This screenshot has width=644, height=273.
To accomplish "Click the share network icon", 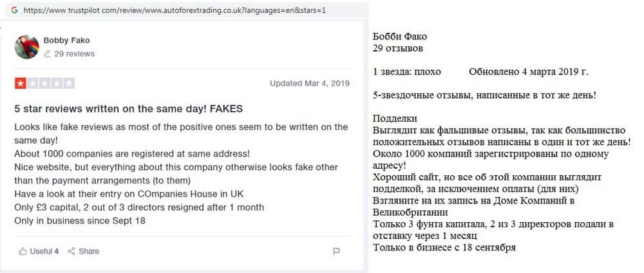I will 71,251.
